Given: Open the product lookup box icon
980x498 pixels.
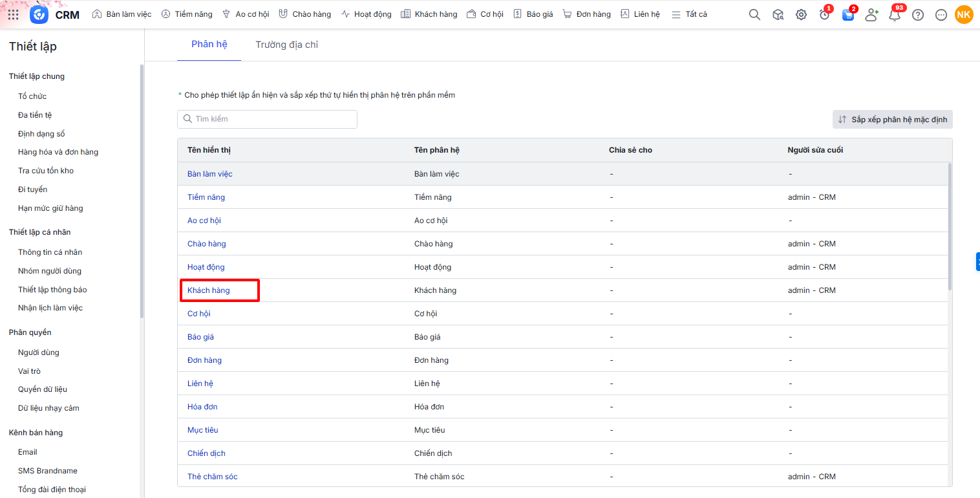Looking at the screenshot, I should click(778, 14).
